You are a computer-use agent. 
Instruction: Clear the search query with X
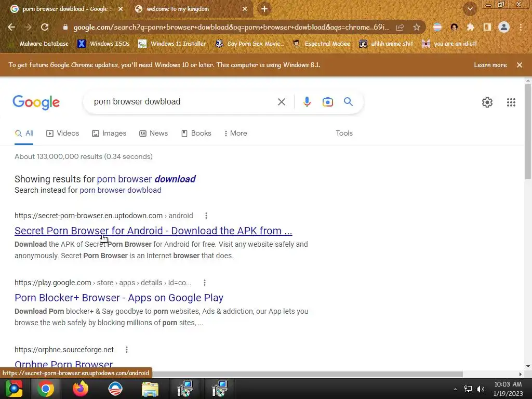[281, 102]
